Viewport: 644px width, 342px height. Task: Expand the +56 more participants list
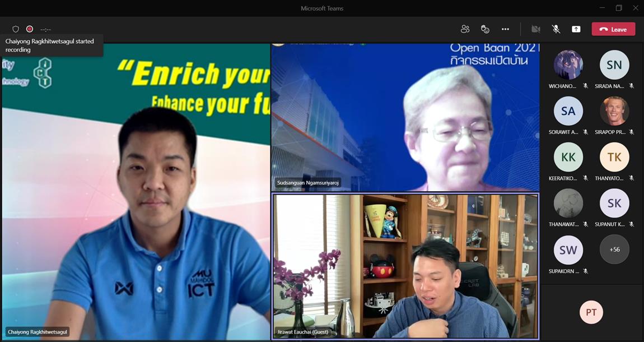(614, 249)
